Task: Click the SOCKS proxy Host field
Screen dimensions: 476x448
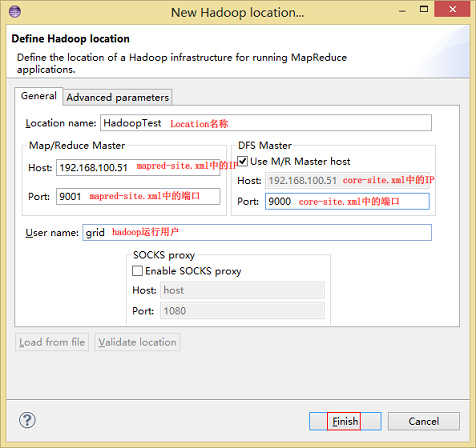Action: tap(242, 290)
